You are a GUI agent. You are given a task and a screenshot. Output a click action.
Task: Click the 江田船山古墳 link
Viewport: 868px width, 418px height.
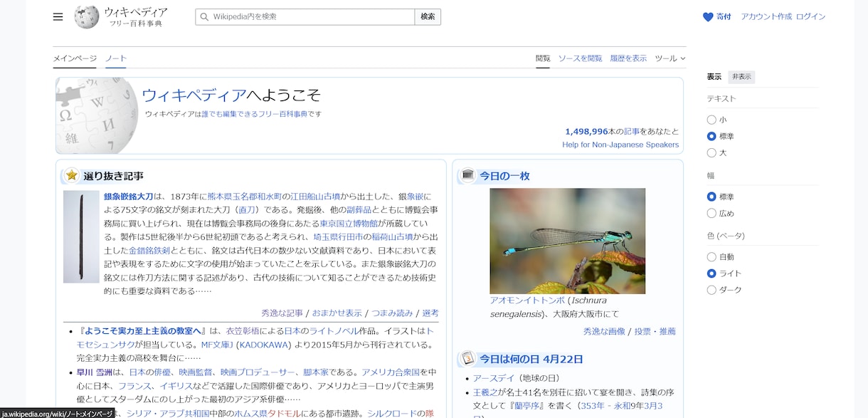315,197
